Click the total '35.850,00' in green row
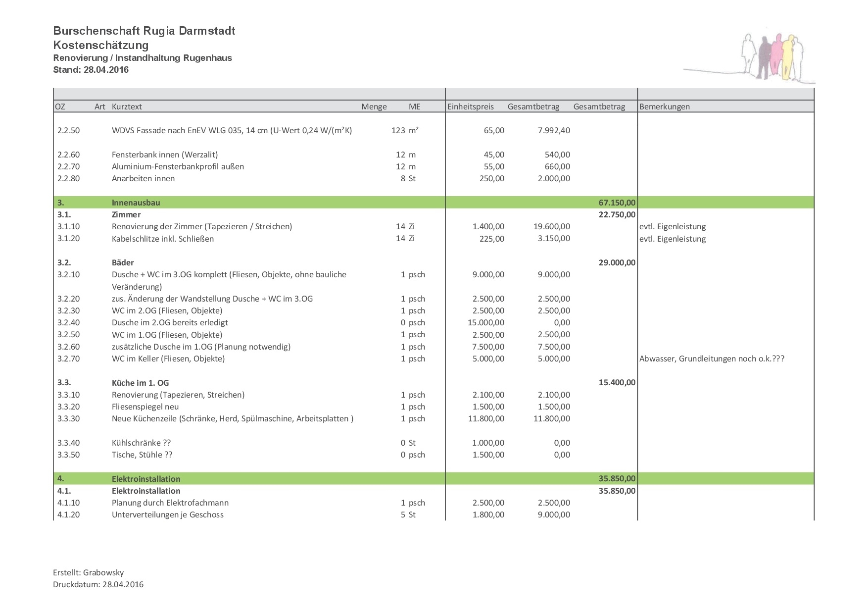 click(617, 479)
